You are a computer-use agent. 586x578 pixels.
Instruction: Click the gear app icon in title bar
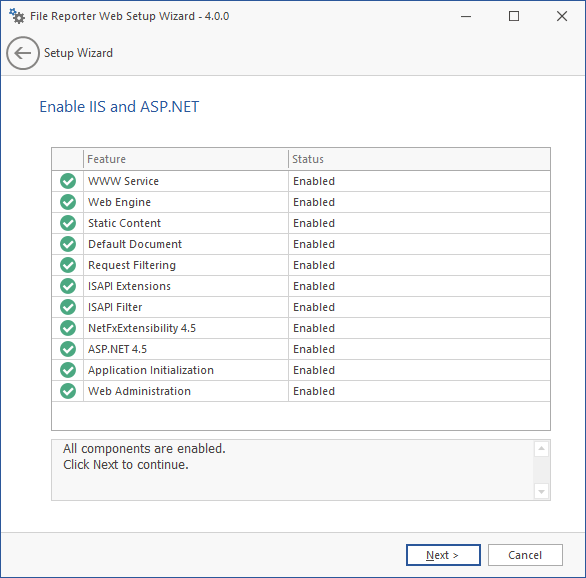17,16
